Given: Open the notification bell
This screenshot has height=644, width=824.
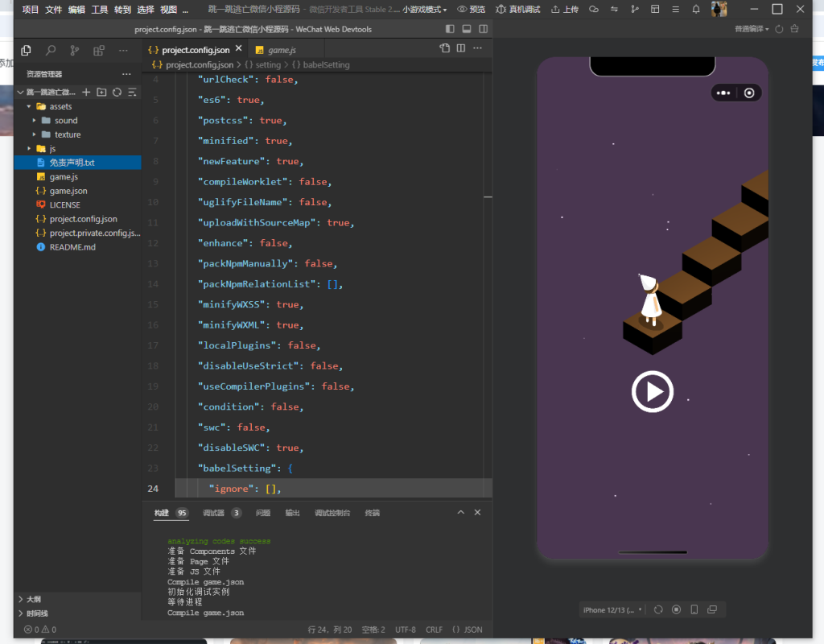Looking at the screenshot, I should pos(696,10).
